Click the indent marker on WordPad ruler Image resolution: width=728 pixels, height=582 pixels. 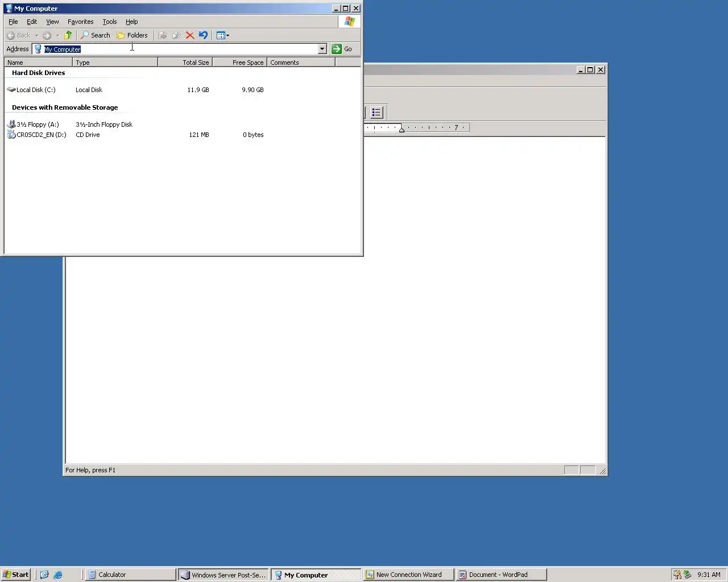(x=402, y=129)
